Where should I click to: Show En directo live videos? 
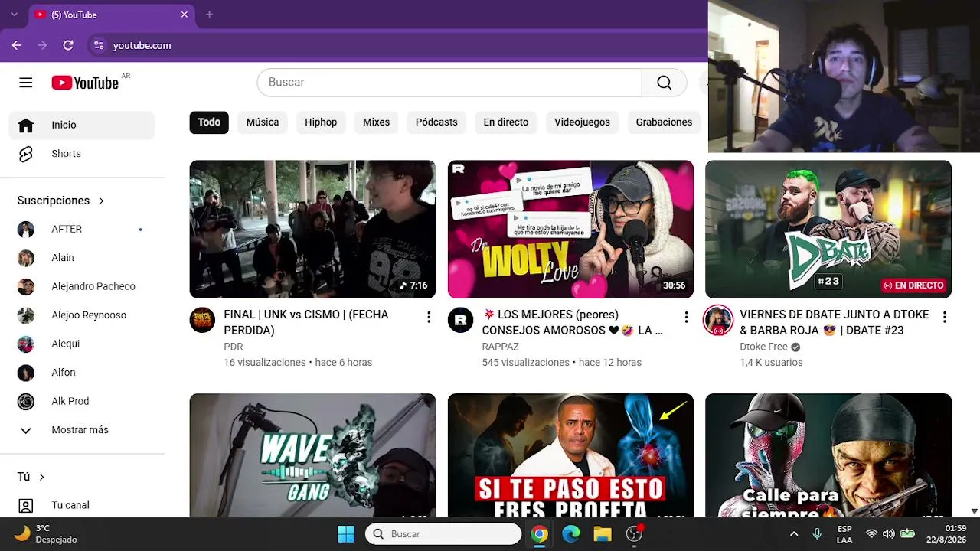[506, 122]
